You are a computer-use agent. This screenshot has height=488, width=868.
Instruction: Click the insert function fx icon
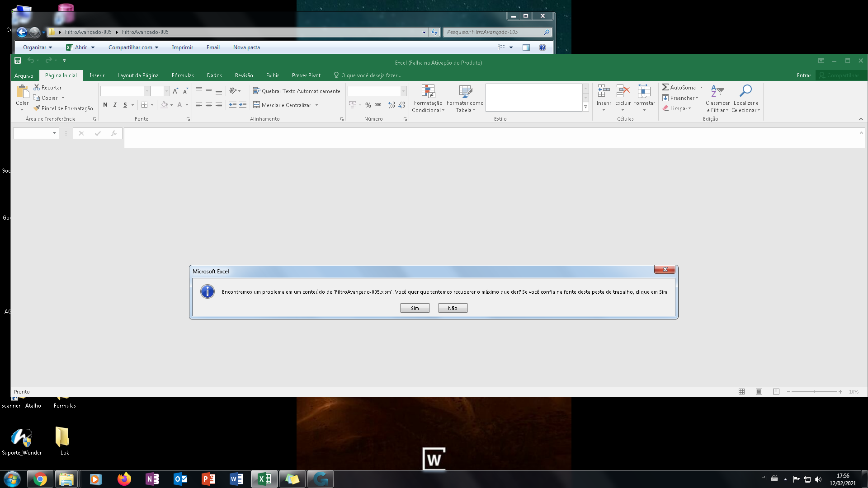click(x=114, y=133)
